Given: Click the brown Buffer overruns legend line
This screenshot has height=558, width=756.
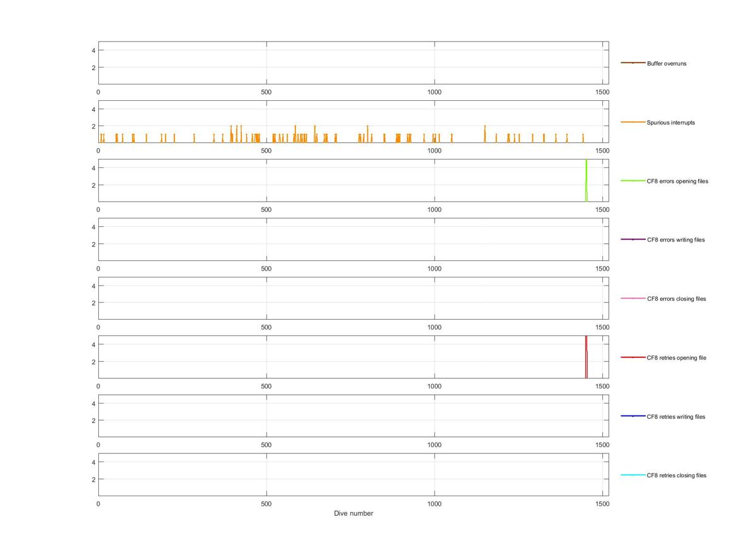Looking at the screenshot, I should [x=633, y=63].
